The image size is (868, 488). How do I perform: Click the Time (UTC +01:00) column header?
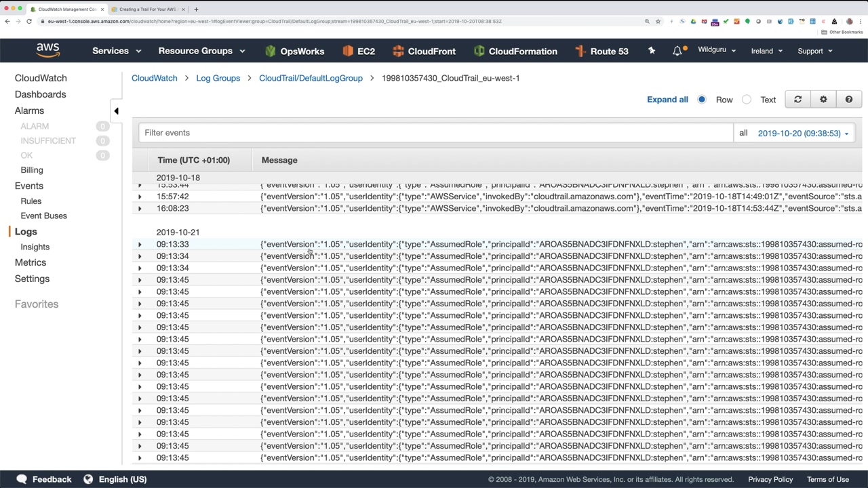(193, 160)
